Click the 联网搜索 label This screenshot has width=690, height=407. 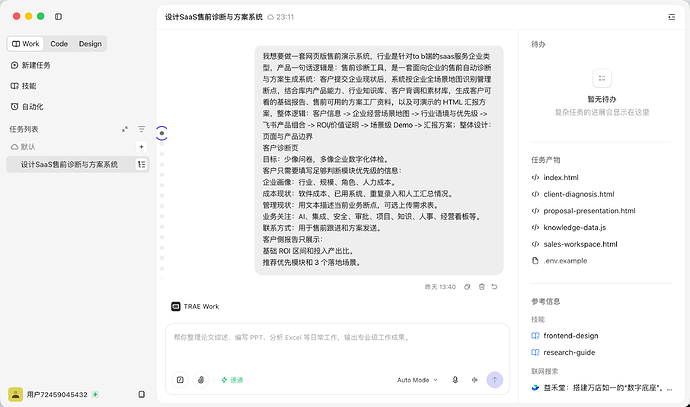545,371
